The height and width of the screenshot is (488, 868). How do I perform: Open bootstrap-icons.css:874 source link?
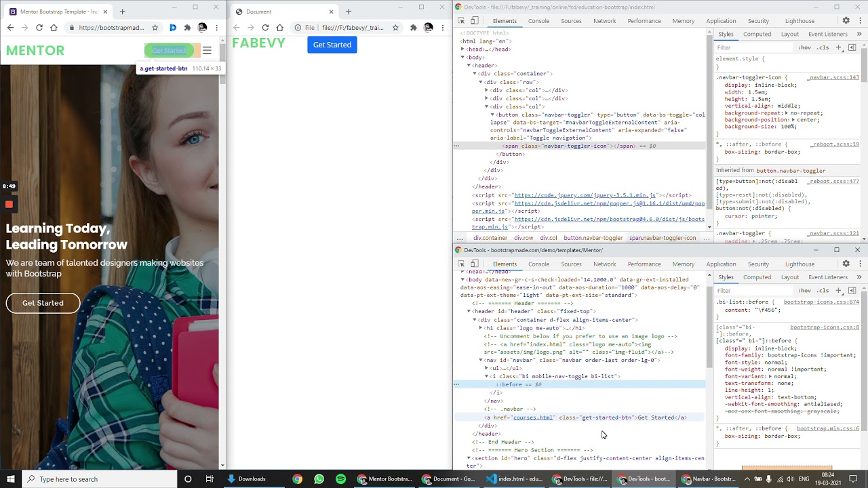click(x=821, y=302)
